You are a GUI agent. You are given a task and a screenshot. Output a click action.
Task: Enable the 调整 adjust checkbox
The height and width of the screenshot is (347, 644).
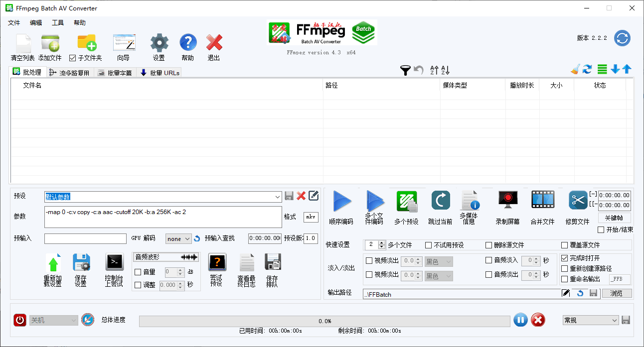click(x=138, y=285)
